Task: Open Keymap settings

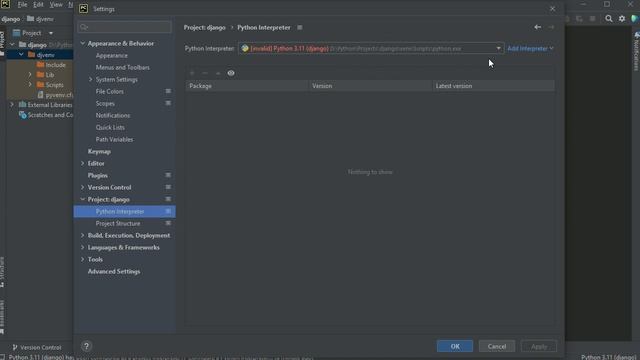Action: click(x=99, y=151)
